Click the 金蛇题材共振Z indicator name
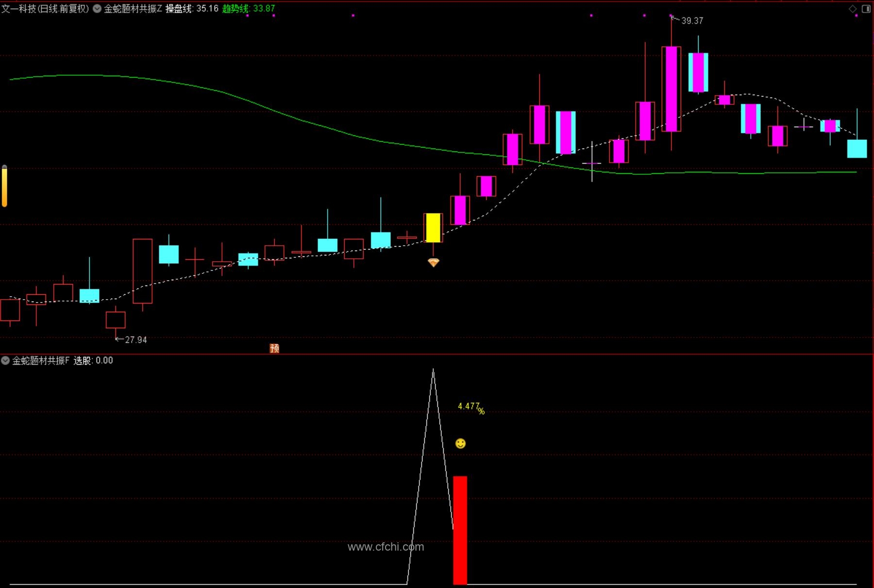Viewport: 874px width, 588px height. click(133, 8)
